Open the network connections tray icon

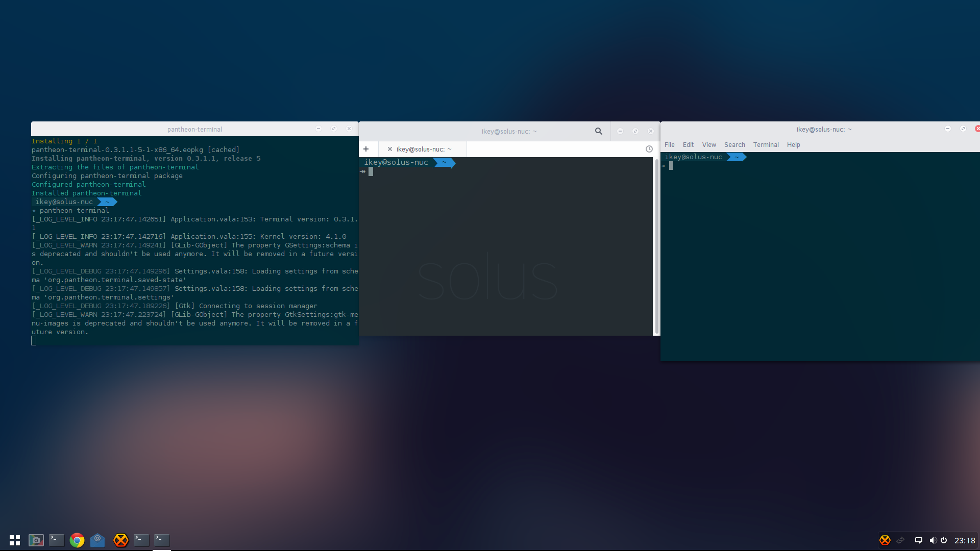coord(900,540)
